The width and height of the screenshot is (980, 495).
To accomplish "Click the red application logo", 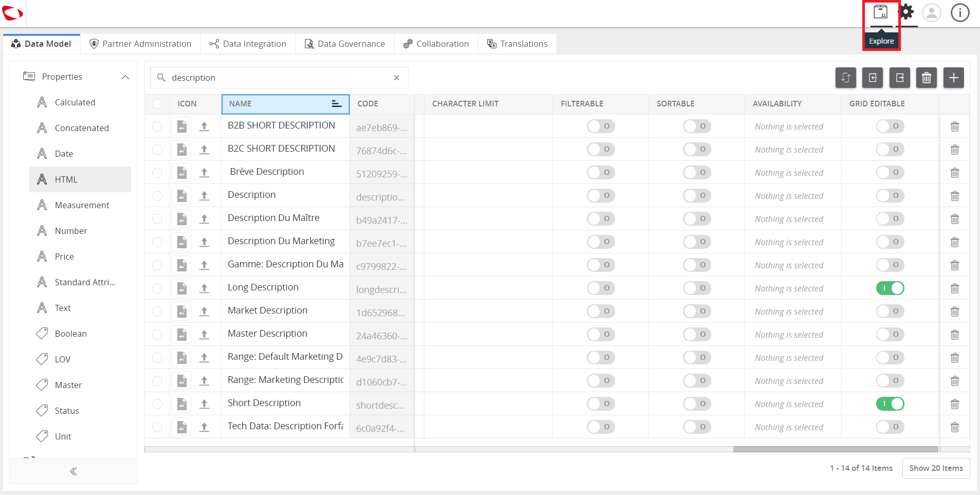I will 12,13.
